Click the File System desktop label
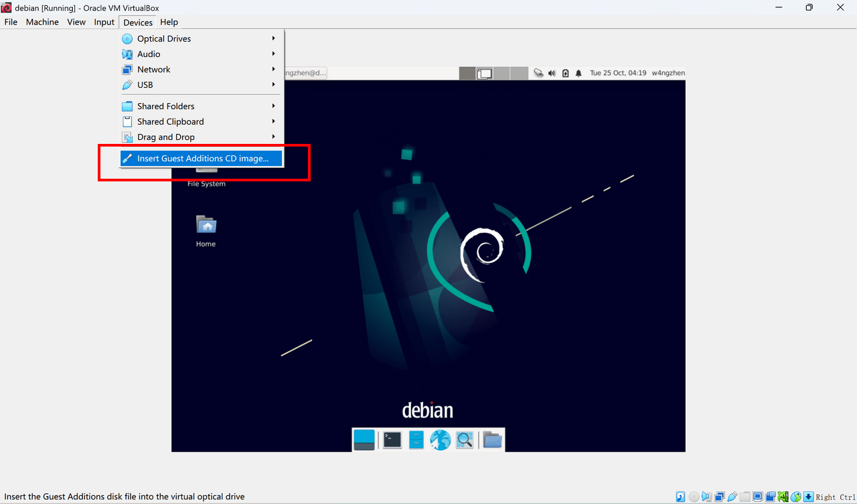 click(206, 184)
